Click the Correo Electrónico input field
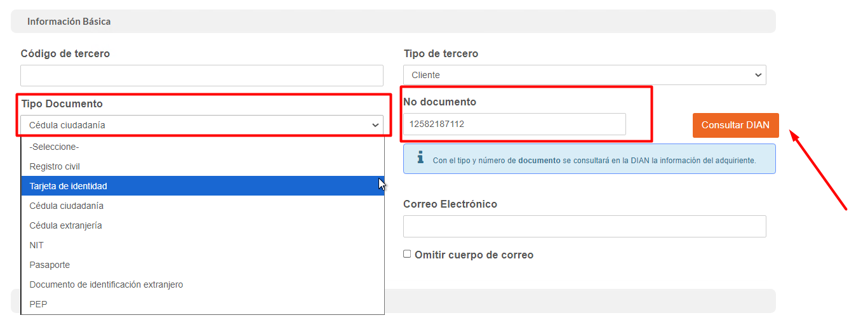Viewport: 868px width, 327px height. (x=584, y=227)
